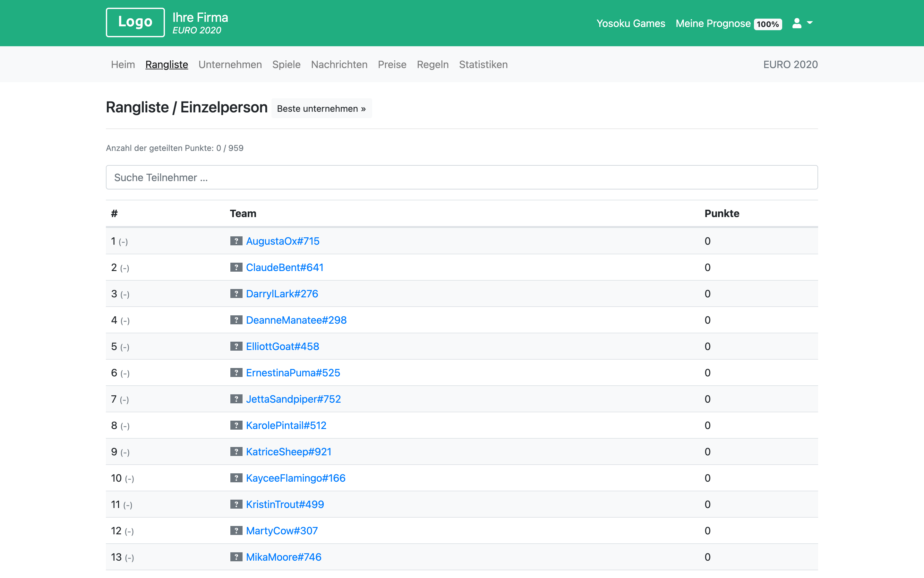Open the KarolePintail#512 profile link
This screenshot has height=578, width=924.
point(286,425)
